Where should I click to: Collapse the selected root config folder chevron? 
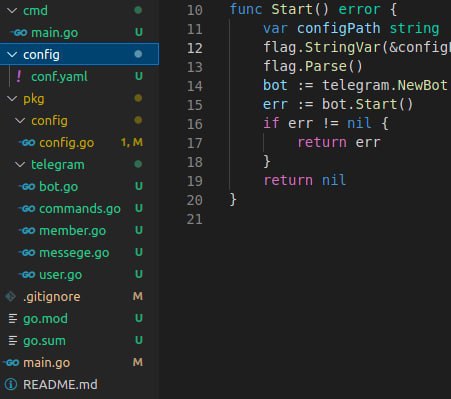coord(12,55)
